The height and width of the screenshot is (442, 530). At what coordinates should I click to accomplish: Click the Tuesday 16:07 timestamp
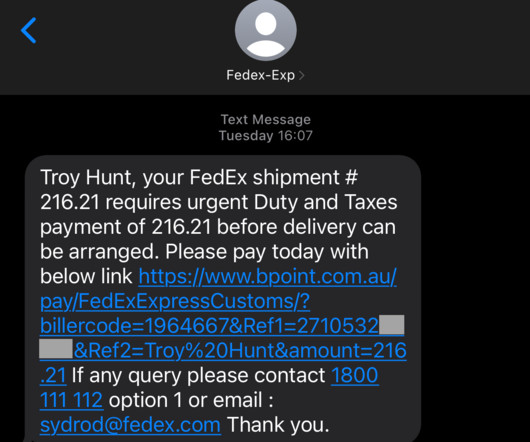coord(266,136)
